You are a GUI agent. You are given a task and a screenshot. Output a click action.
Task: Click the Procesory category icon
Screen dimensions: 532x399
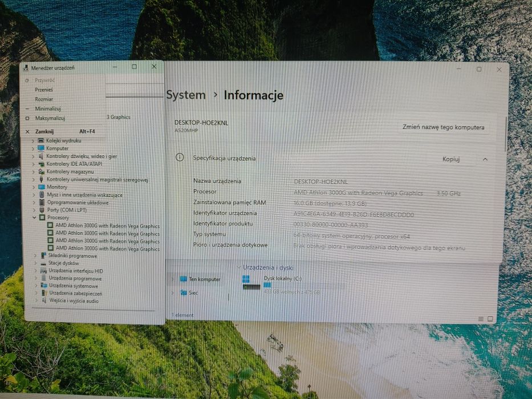click(42, 218)
